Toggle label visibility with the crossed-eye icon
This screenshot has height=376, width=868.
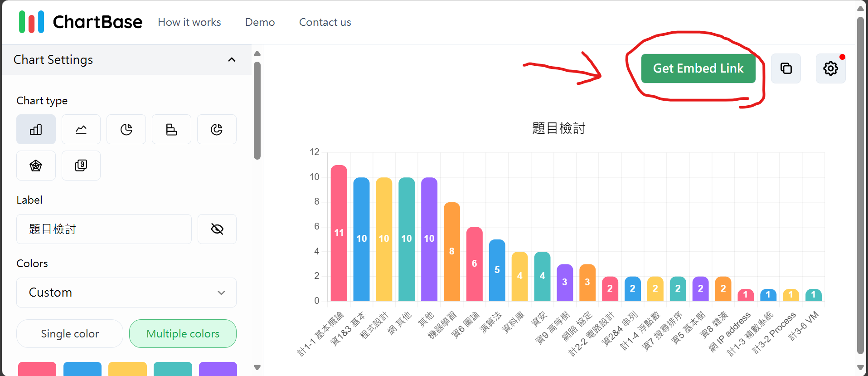point(217,229)
